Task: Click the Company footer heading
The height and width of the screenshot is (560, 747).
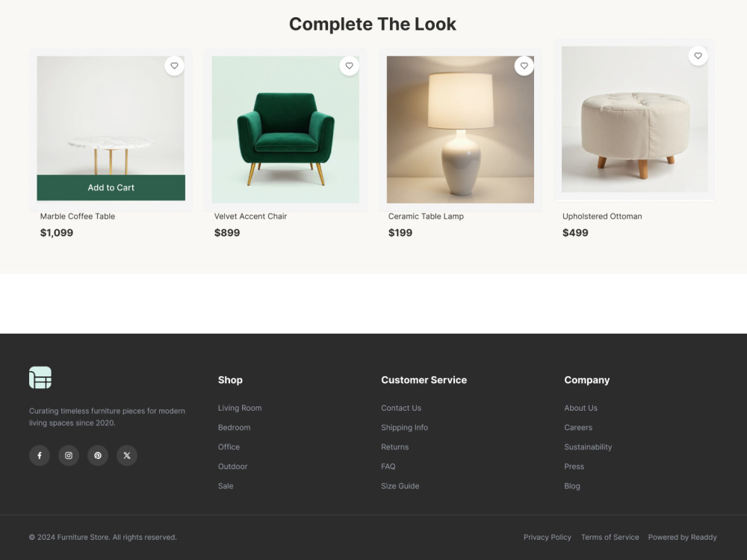Action: click(x=587, y=380)
